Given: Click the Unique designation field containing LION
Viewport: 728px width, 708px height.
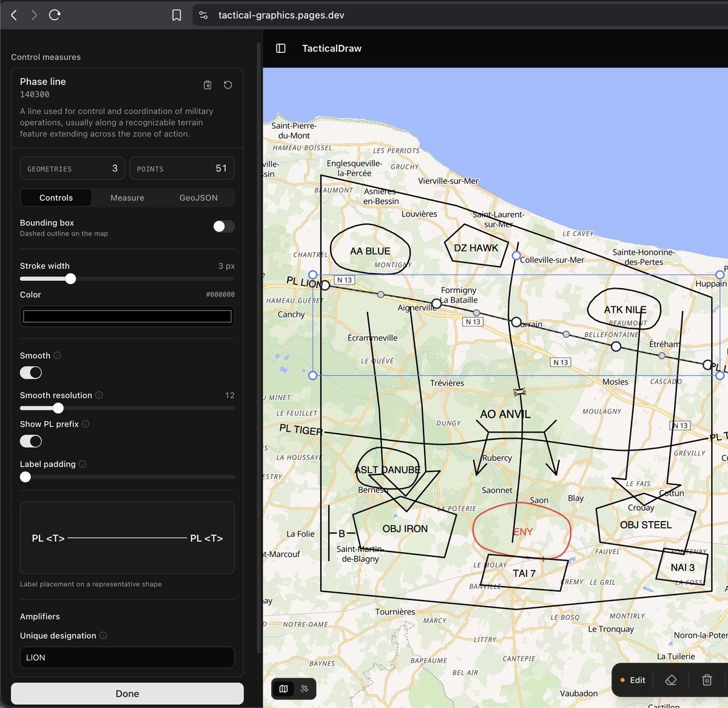Looking at the screenshot, I should coord(127,657).
